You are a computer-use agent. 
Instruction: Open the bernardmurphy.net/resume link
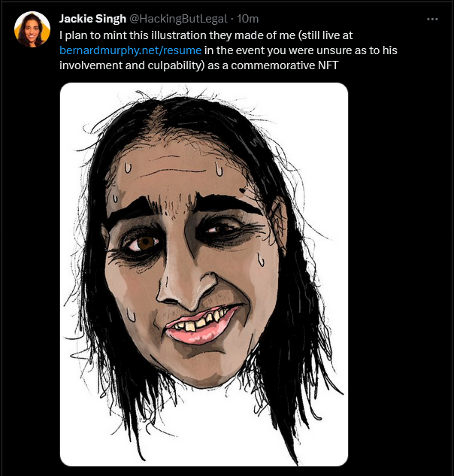(131, 50)
